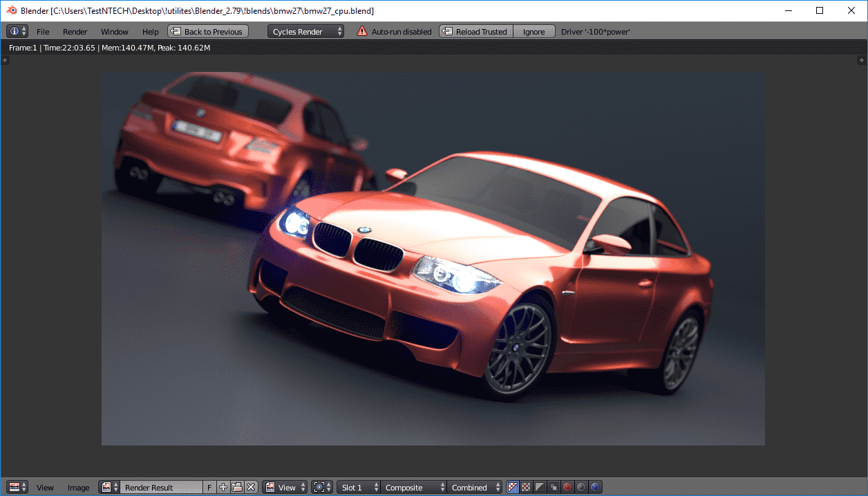Click the new image plus icon
868x496 pixels.
(x=223, y=488)
